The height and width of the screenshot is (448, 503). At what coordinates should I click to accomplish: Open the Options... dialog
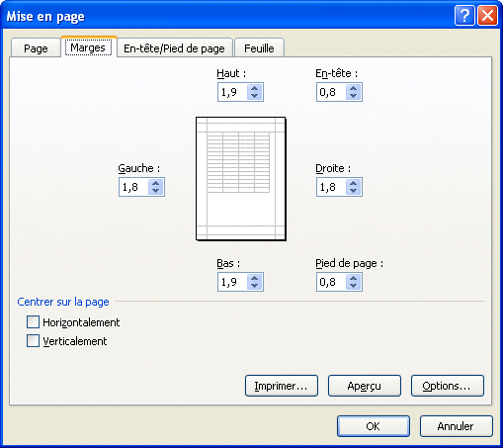coord(448,386)
